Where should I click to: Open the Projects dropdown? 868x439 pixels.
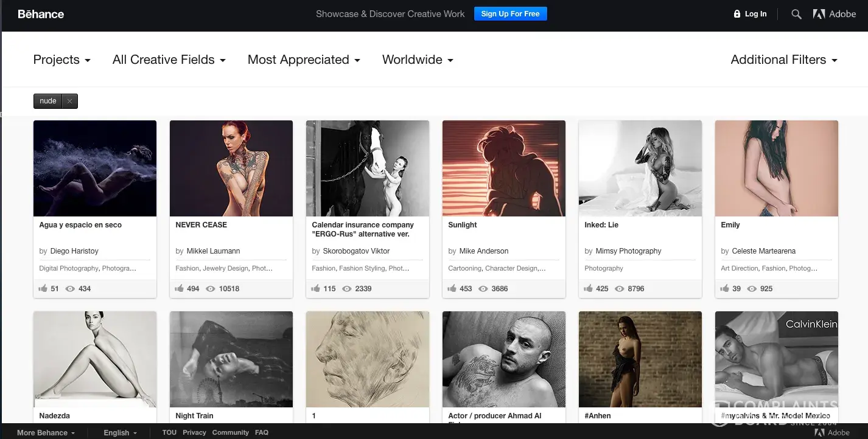pos(62,60)
